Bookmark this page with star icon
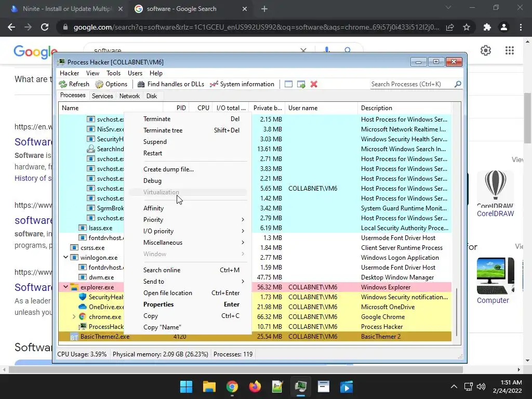The height and width of the screenshot is (399, 532). click(x=467, y=27)
